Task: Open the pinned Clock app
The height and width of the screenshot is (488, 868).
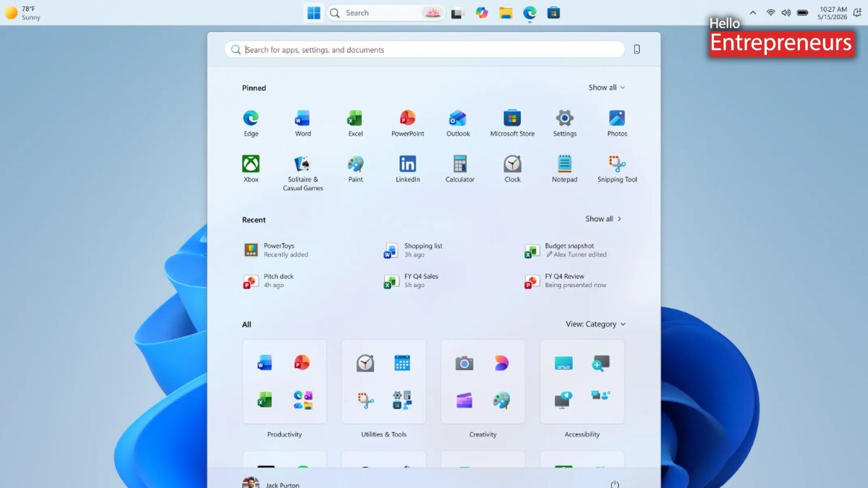Action: coord(512,168)
